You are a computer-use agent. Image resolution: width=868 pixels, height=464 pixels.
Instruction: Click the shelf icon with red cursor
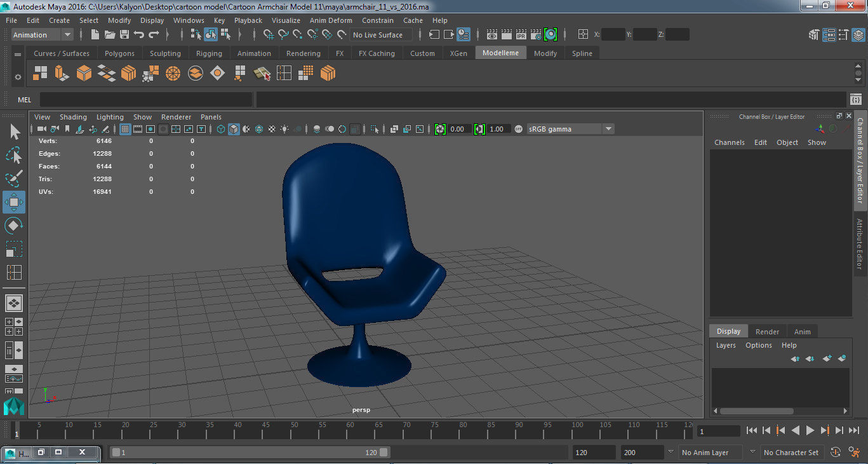pos(262,74)
